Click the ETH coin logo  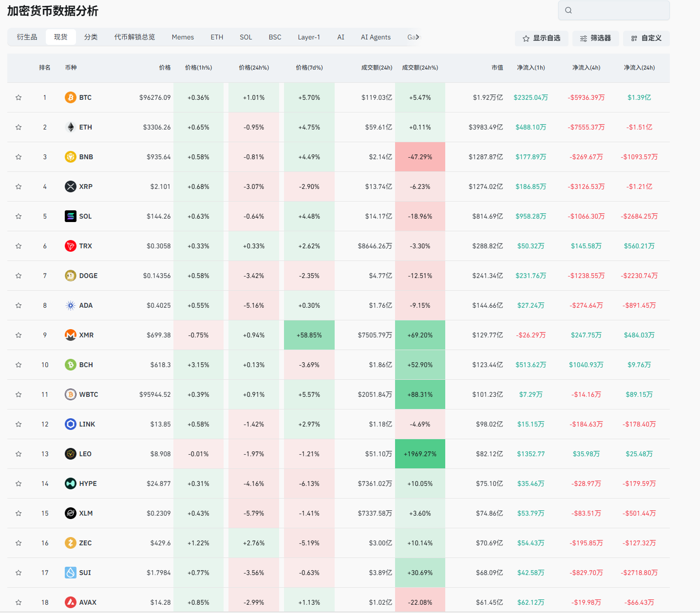[x=71, y=127]
